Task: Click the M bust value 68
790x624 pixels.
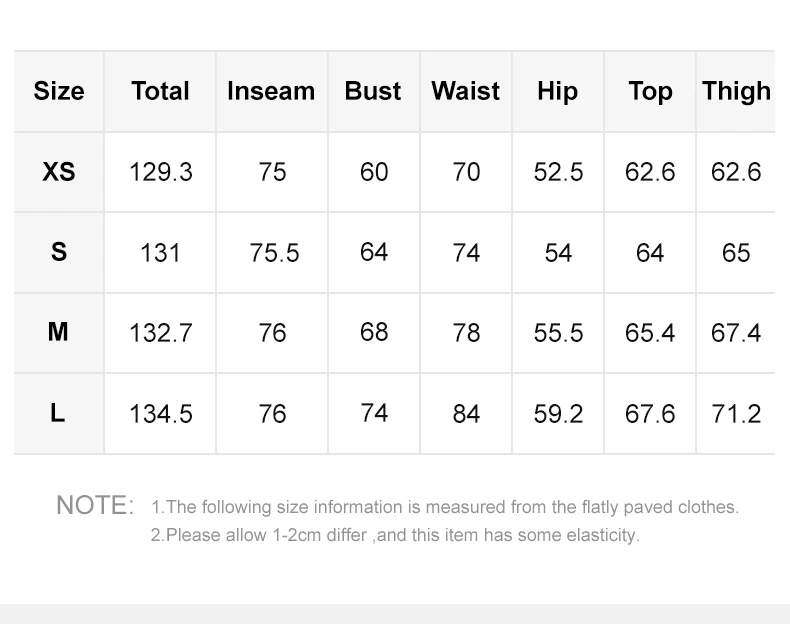Action: coord(374,332)
